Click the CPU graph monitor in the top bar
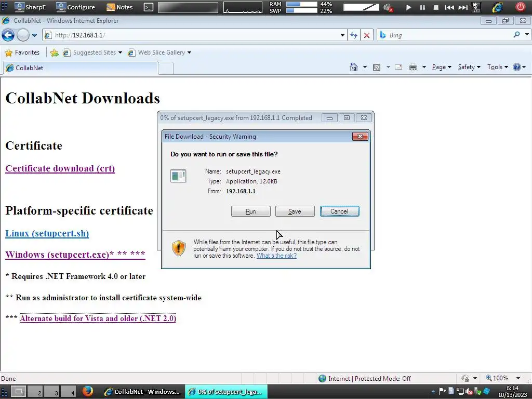The height and width of the screenshot is (399, 532). click(243, 7)
